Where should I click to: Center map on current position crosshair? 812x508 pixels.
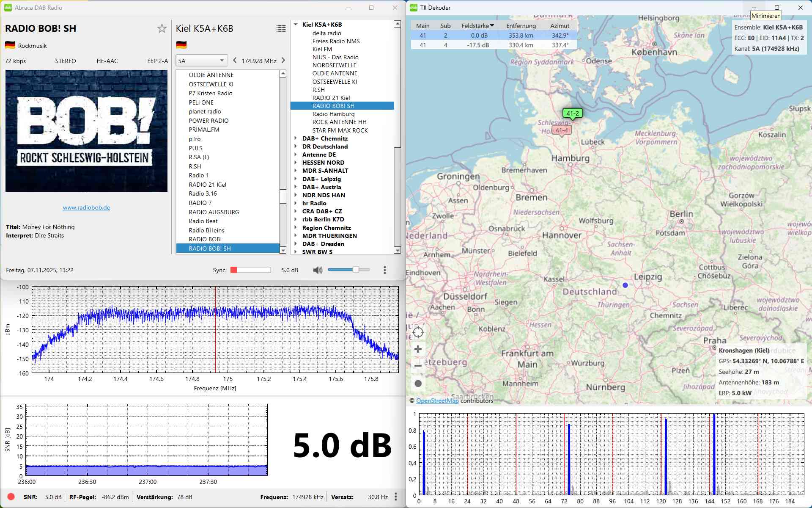[x=418, y=332]
